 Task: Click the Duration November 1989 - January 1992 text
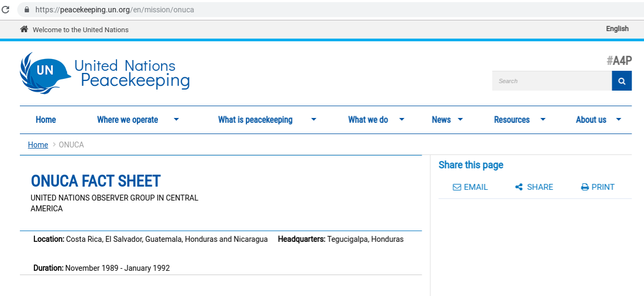tap(102, 268)
